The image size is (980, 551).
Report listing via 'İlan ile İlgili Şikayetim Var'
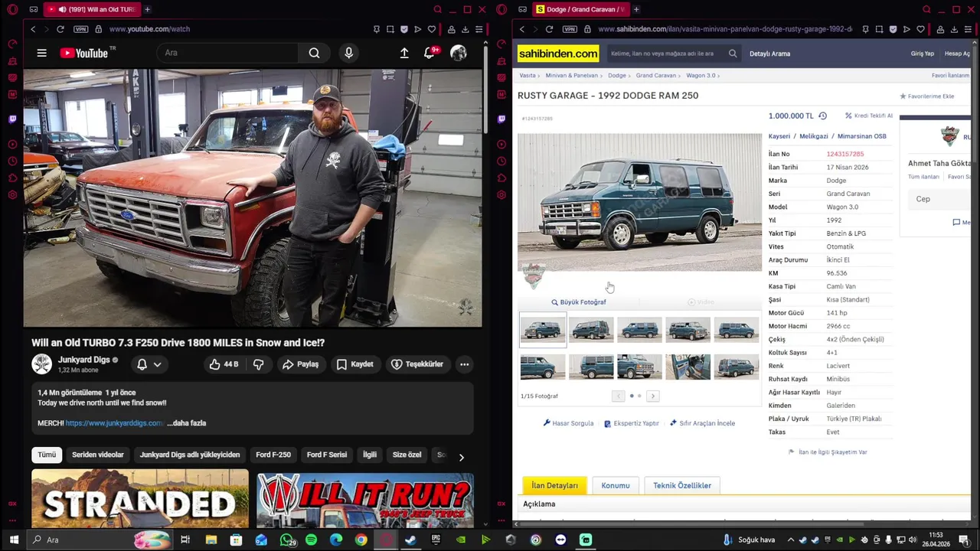click(828, 452)
